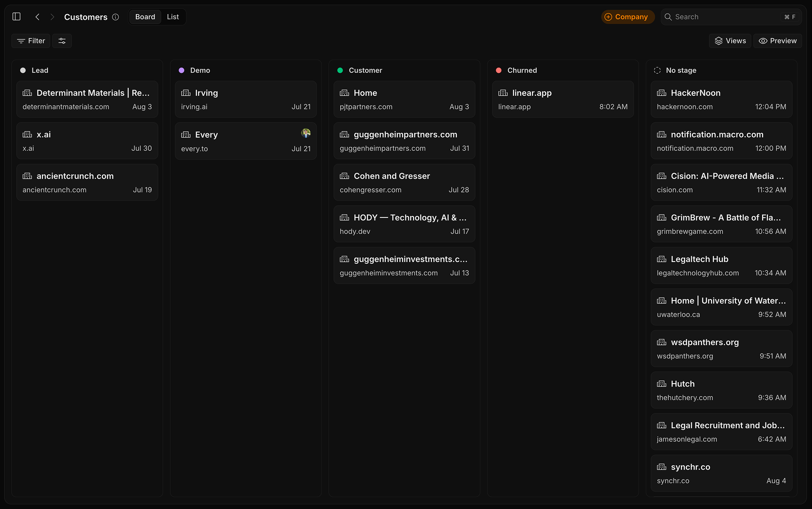
Task: Click the cohengresser.com domain text
Action: click(x=371, y=190)
